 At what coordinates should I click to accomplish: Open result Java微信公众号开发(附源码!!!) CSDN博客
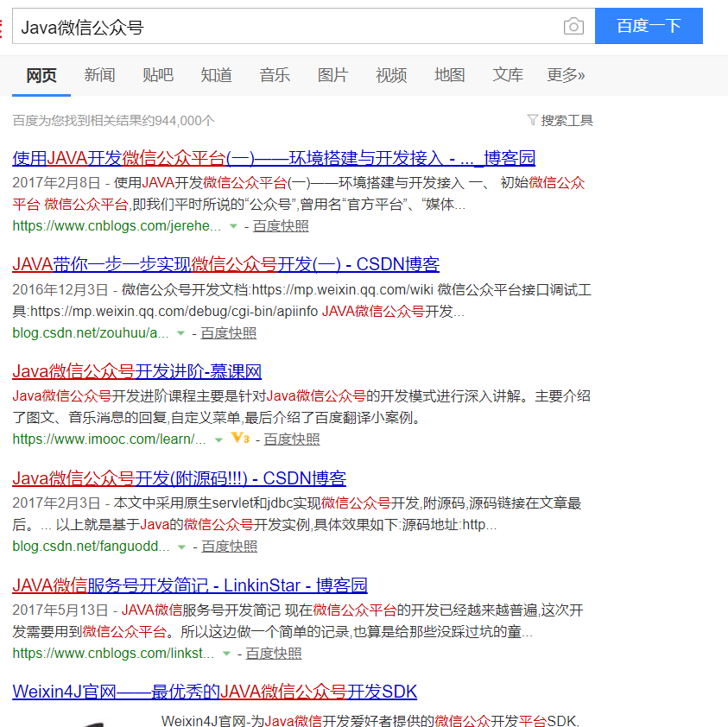pos(180,478)
